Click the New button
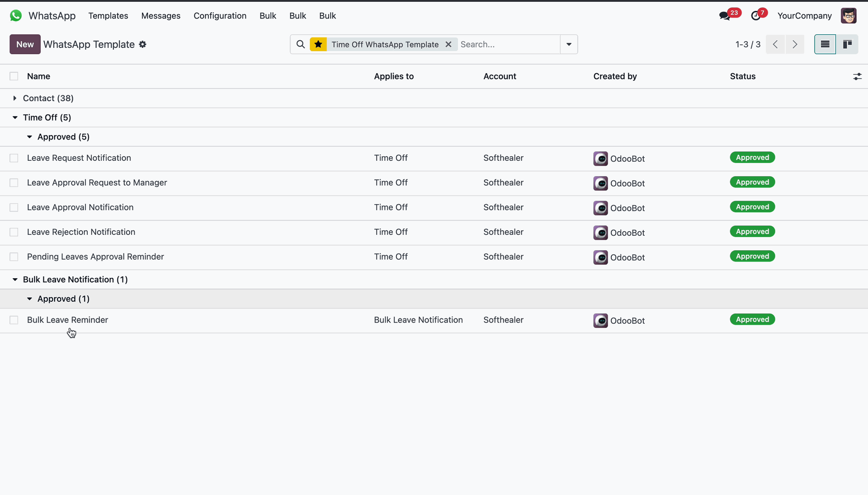 point(25,44)
